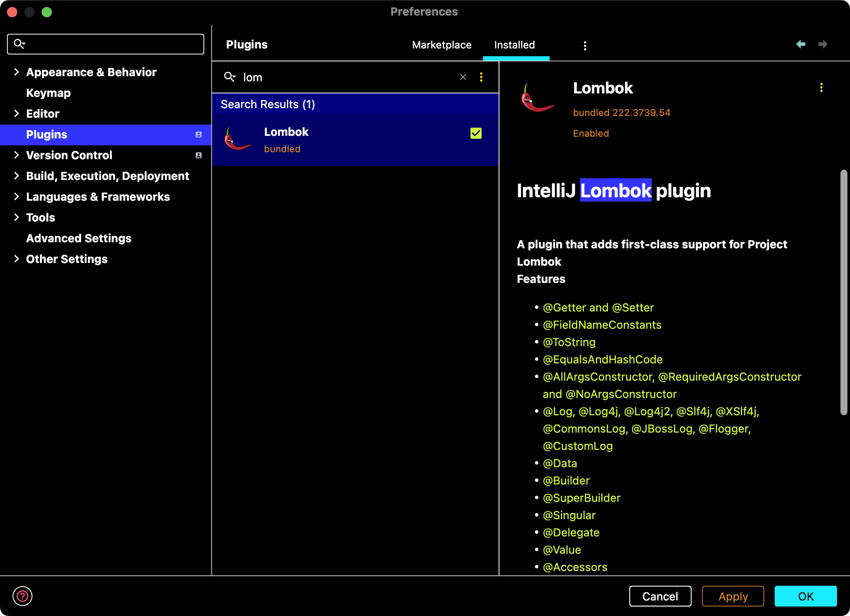Expand the Tools settings section

point(16,217)
